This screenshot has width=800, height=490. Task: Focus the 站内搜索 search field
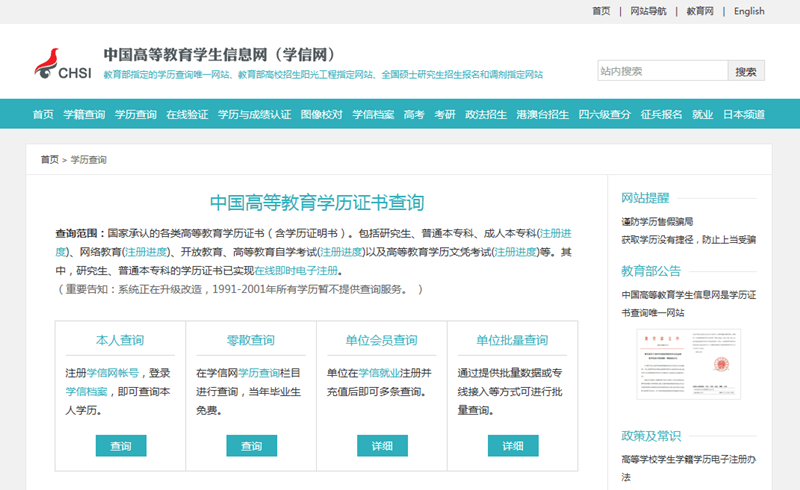pyautogui.click(x=662, y=71)
